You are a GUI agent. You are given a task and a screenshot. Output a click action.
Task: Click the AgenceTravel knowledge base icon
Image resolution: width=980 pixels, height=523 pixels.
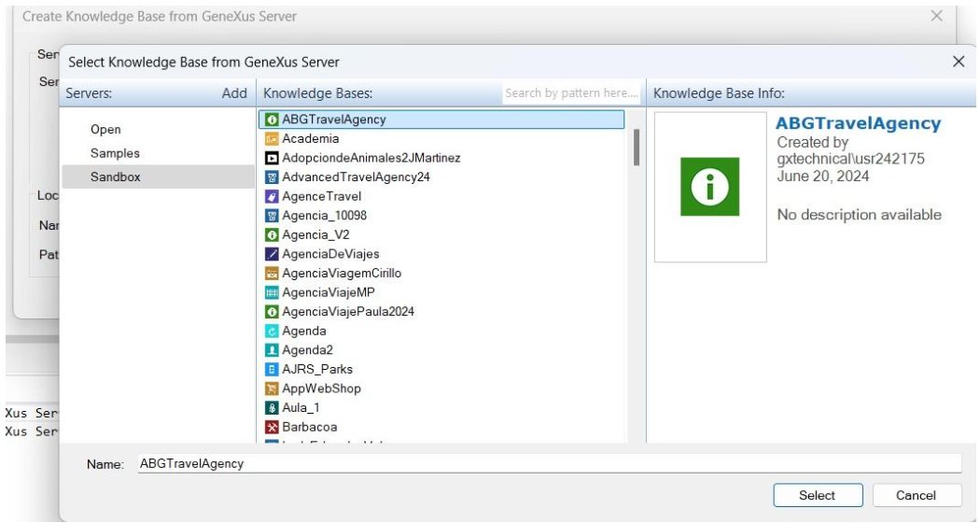273,196
